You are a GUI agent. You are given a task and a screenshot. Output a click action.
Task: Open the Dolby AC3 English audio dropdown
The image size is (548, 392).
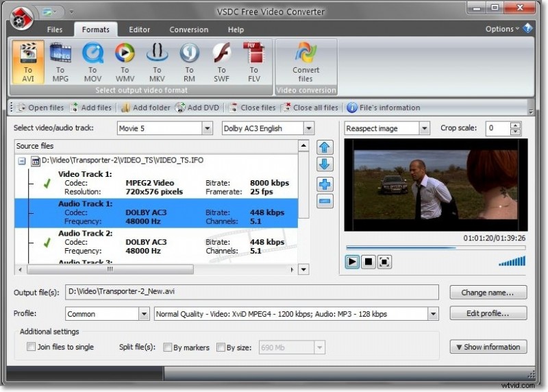309,128
